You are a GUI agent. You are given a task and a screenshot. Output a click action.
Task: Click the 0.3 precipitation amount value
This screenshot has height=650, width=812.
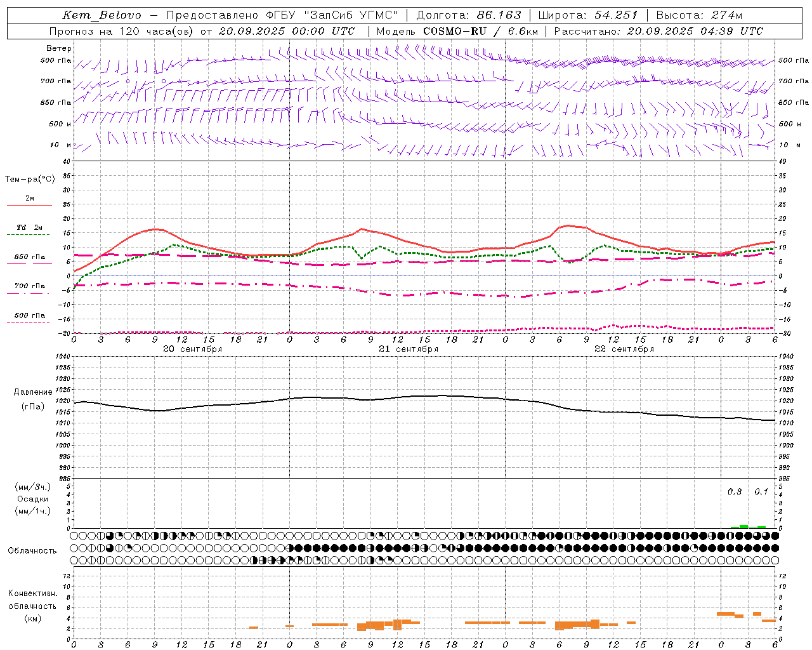[x=735, y=492]
